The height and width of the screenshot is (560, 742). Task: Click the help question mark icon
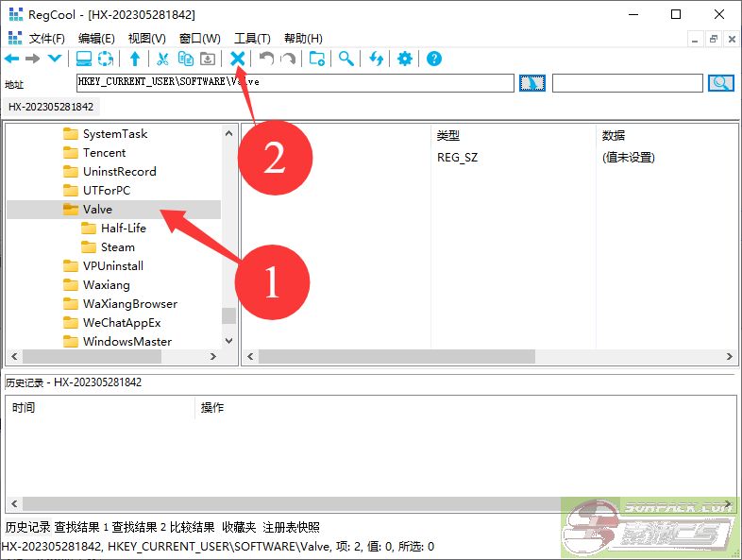click(x=434, y=59)
